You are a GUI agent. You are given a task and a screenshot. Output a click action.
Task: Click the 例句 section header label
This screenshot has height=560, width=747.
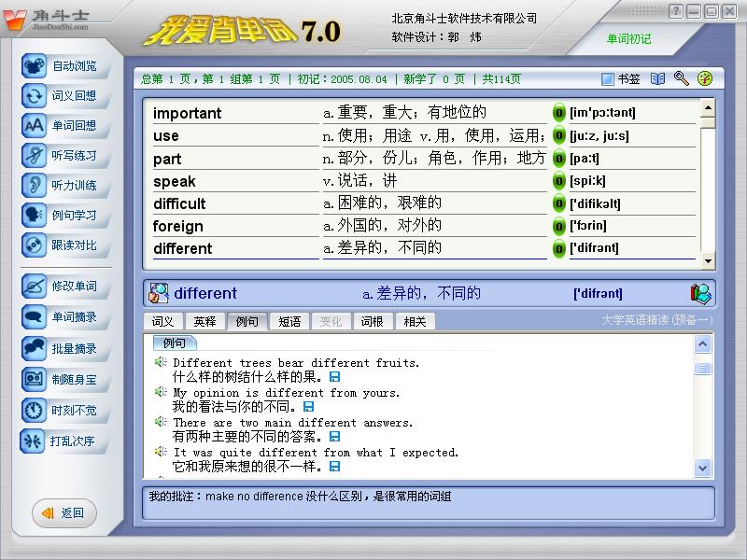[x=175, y=343]
